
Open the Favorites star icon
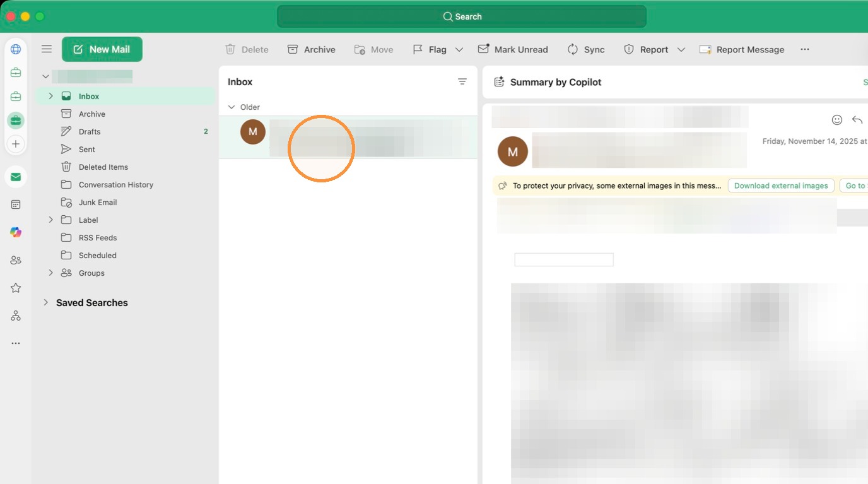(16, 288)
